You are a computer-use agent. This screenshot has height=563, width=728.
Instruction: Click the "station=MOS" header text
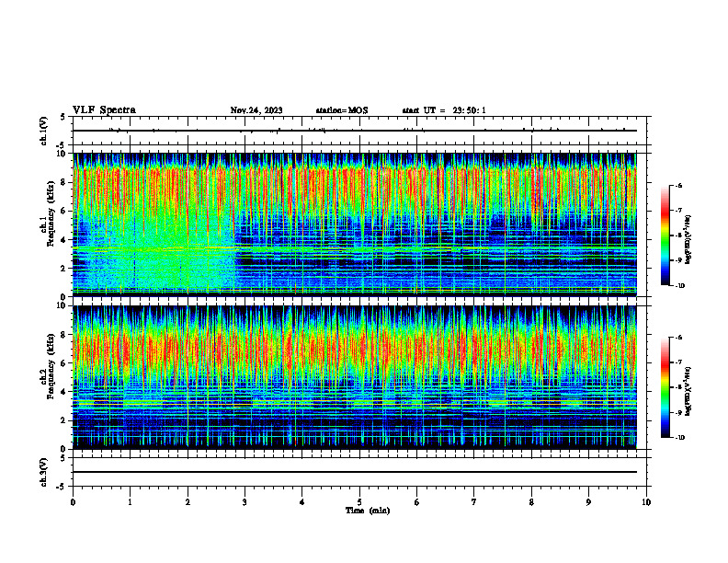tap(342, 110)
